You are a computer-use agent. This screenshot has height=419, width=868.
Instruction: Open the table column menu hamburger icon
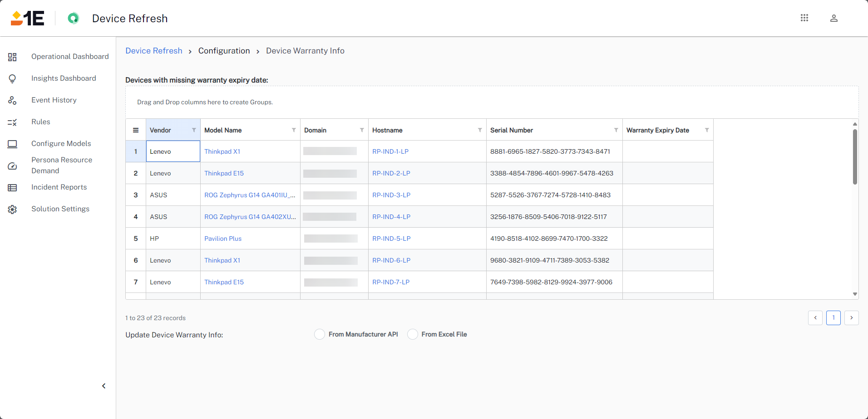click(x=136, y=130)
